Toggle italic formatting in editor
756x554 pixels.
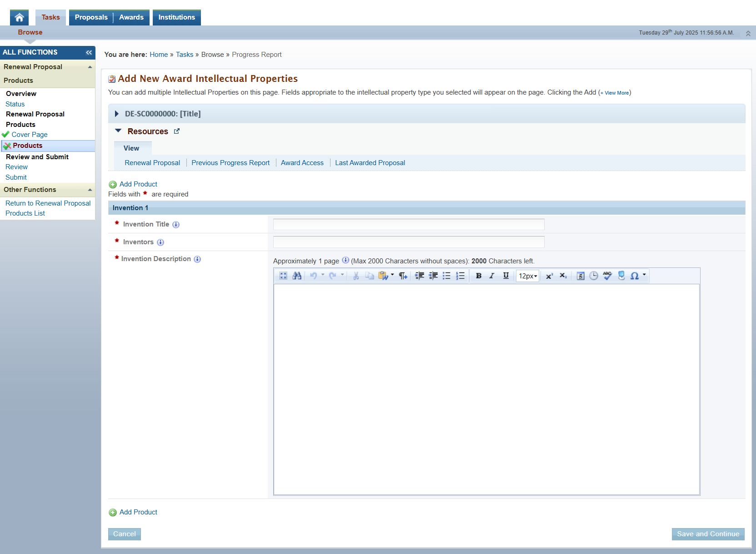click(x=492, y=276)
